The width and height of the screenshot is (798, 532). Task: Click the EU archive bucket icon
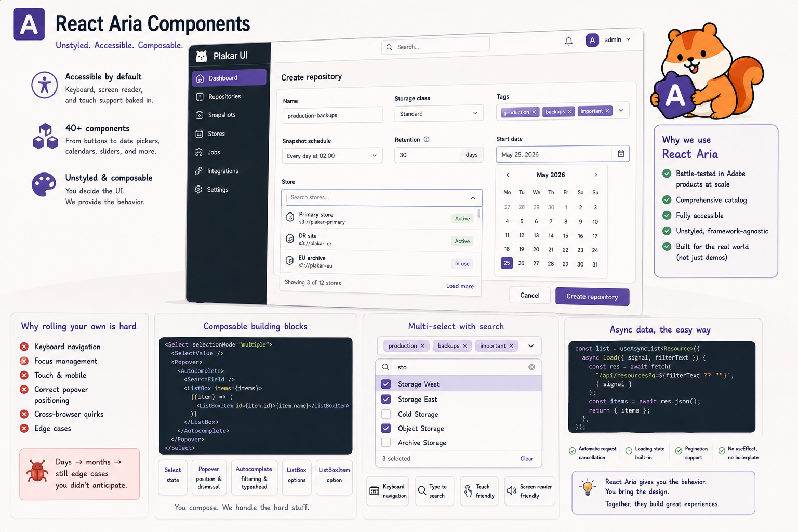pos(290,260)
